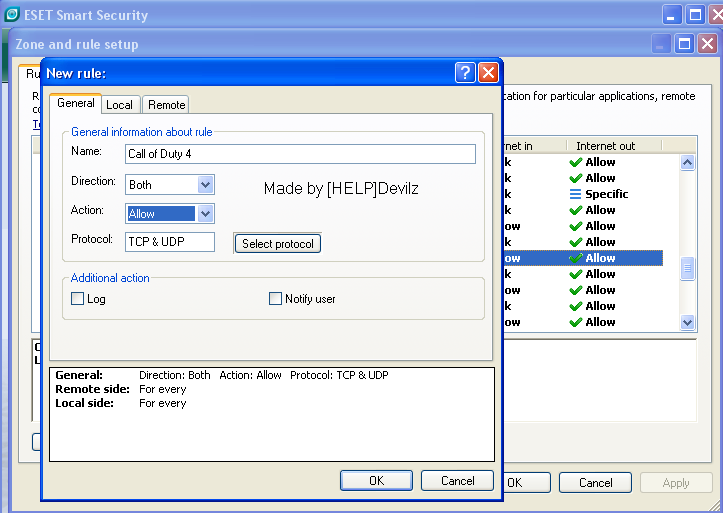Click the Specific icon in Internet out column

click(x=575, y=194)
